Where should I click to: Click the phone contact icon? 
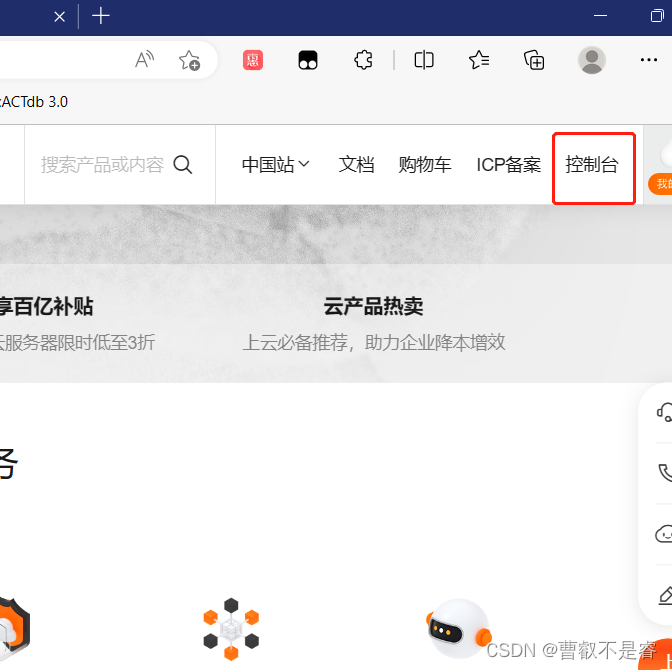click(x=665, y=472)
